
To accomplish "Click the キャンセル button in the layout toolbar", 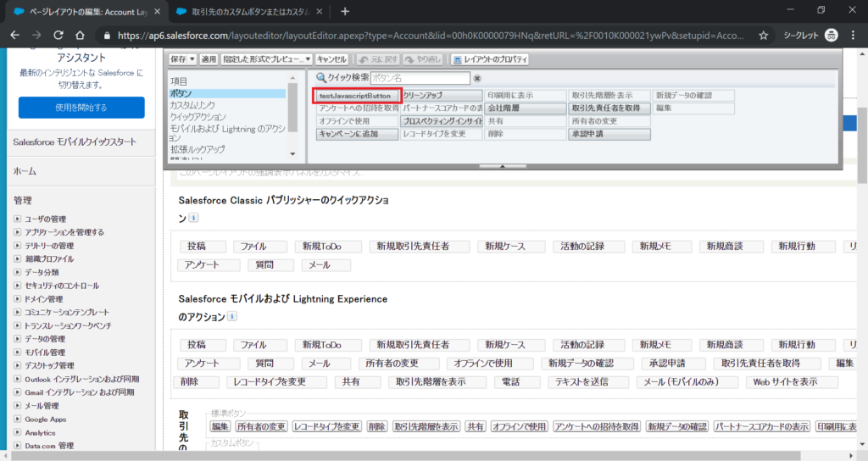I will [x=331, y=59].
